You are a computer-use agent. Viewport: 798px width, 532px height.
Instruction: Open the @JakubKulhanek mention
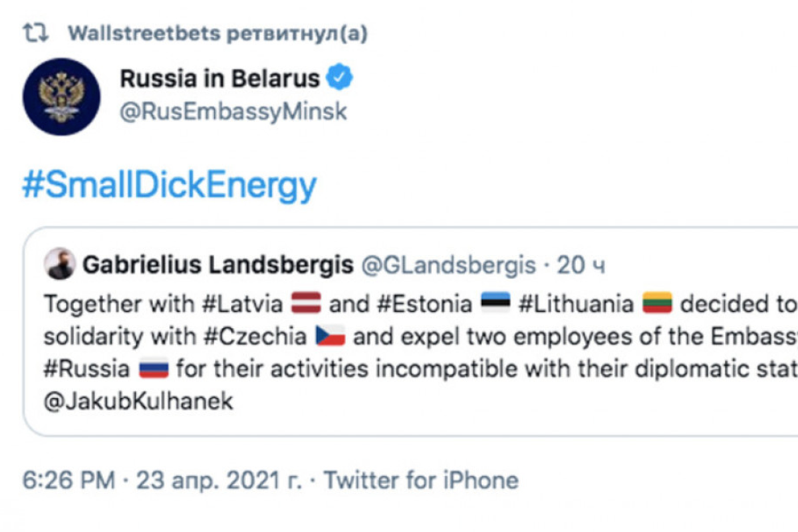[138, 401]
